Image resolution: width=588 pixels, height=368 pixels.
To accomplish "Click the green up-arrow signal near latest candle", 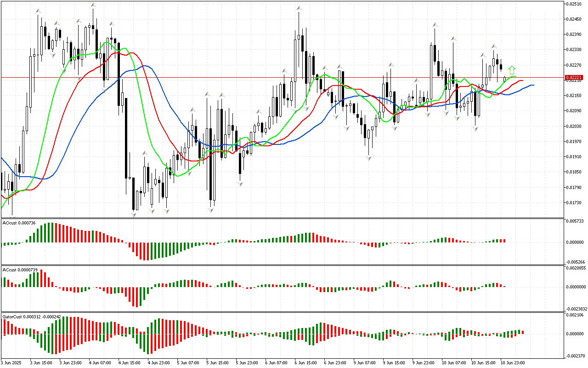I will 512,70.
